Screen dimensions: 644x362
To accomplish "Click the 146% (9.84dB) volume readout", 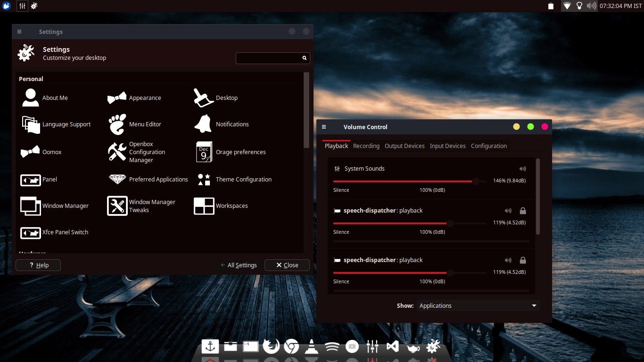I will click(510, 181).
